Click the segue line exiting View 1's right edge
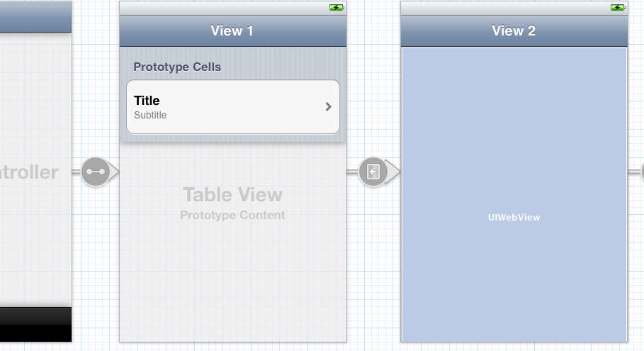The image size is (644, 351). pyautogui.click(x=352, y=172)
